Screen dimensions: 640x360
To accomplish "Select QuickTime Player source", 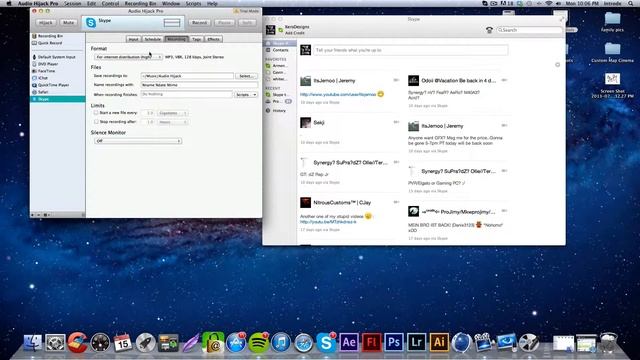I will pyautogui.click(x=53, y=85).
